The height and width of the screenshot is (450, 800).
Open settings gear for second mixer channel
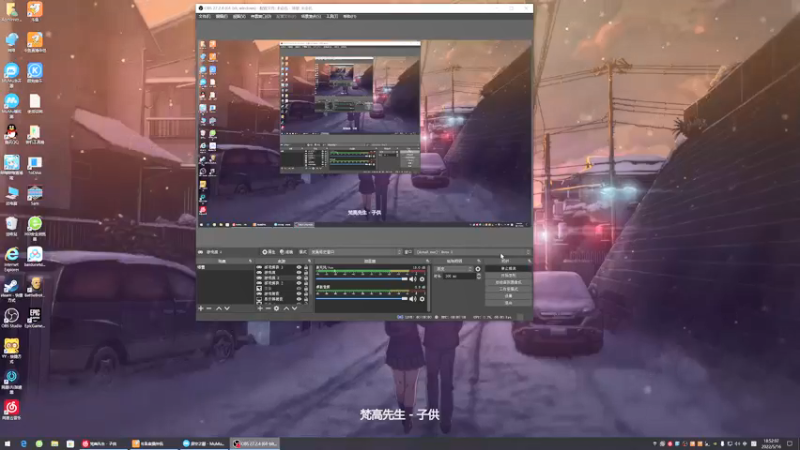pos(422,299)
